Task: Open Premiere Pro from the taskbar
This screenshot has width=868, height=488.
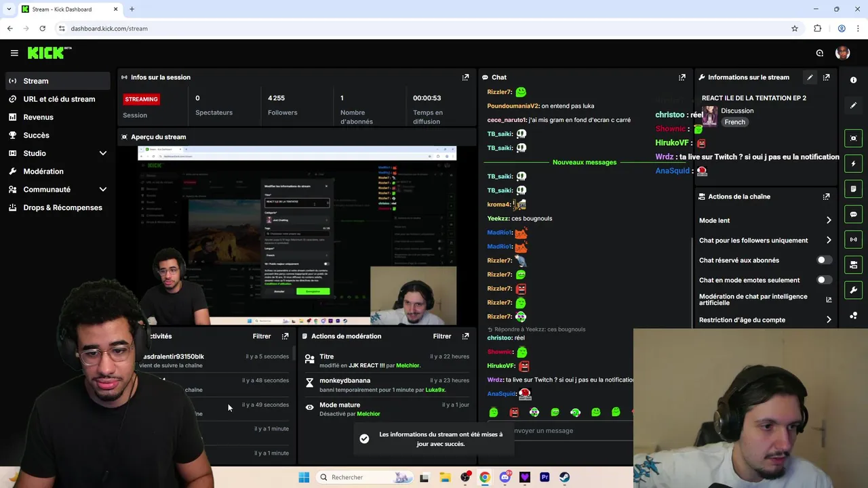Action: (x=545, y=477)
